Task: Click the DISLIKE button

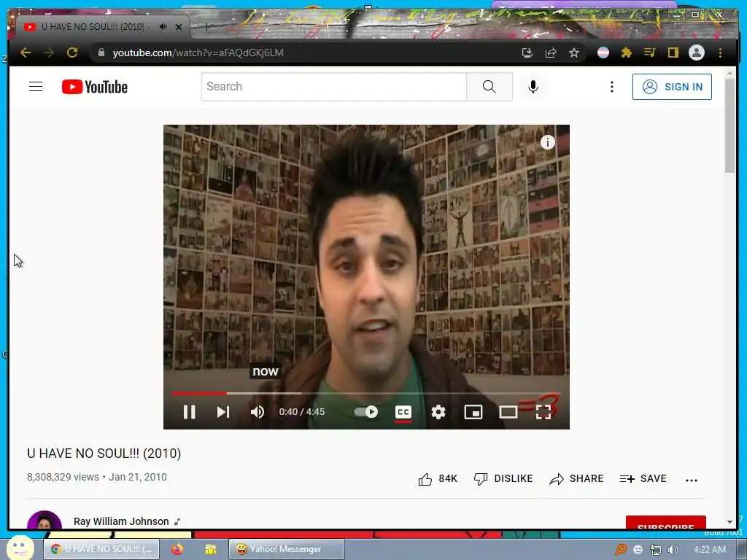Action: (503, 478)
